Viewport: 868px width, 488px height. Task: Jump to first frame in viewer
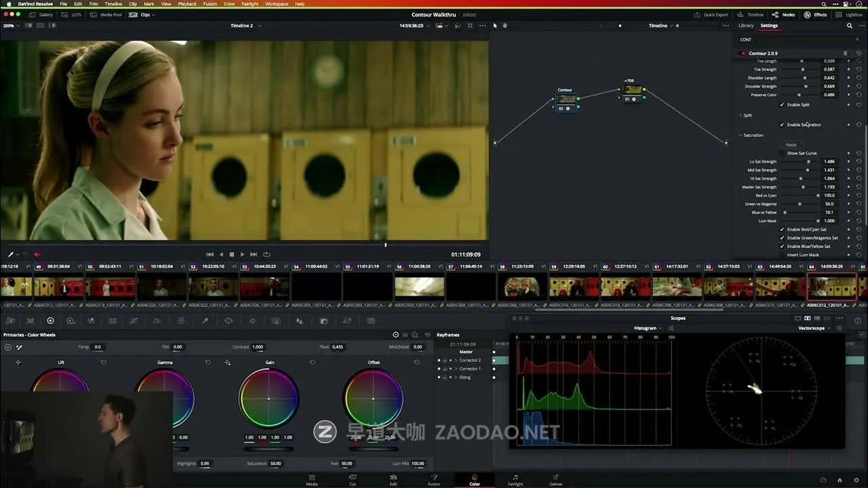coord(210,254)
